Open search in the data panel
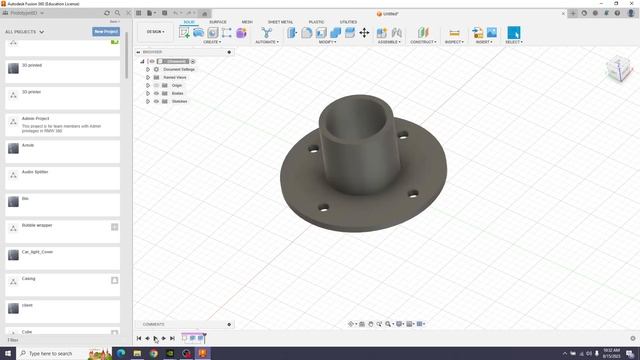 point(118,13)
